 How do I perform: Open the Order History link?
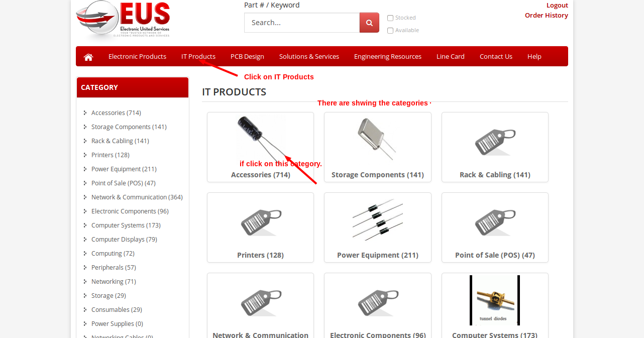coord(547,15)
